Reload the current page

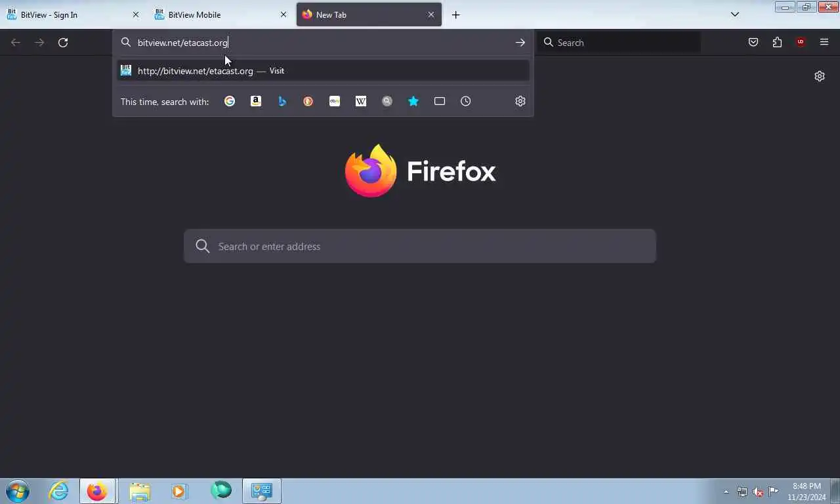pyautogui.click(x=63, y=43)
